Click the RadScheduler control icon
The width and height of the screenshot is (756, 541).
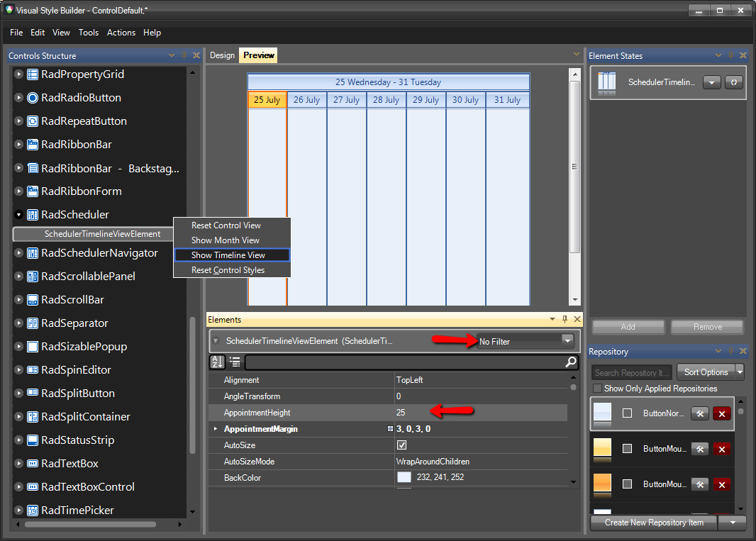point(33,215)
